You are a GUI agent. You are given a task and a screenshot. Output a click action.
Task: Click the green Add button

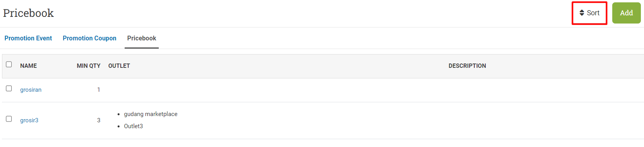pyautogui.click(x=626, y=13)
